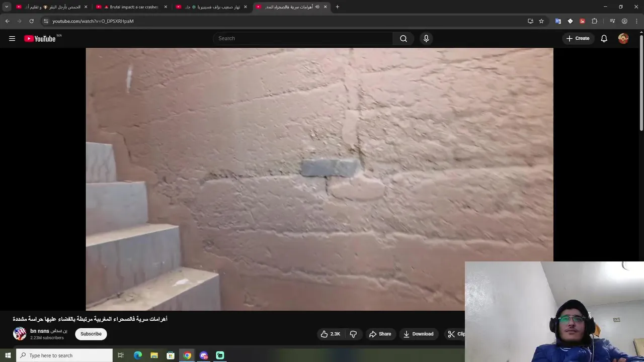
Task: Dislike the video with thumbs down
Action: [353, 334]
